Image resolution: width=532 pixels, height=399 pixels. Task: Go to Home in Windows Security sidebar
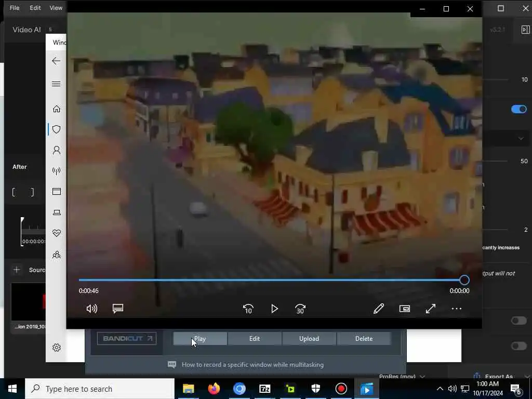click(56, 109)
